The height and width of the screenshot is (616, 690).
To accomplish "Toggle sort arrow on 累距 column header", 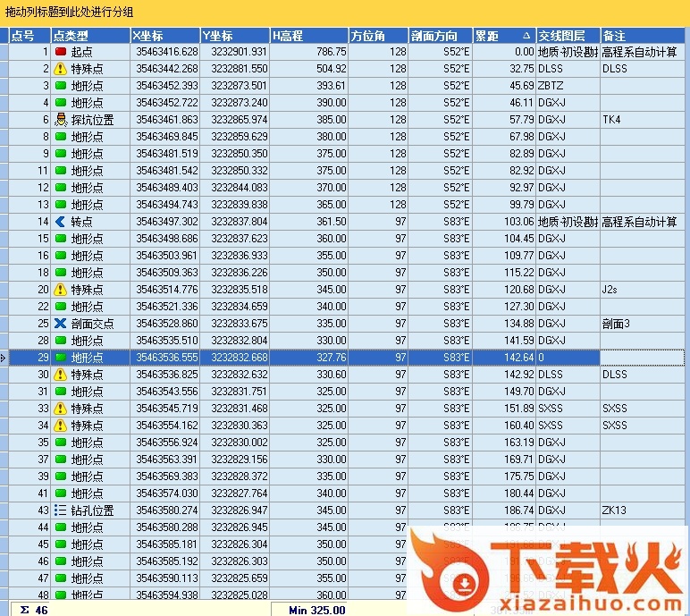I will 526,36.
